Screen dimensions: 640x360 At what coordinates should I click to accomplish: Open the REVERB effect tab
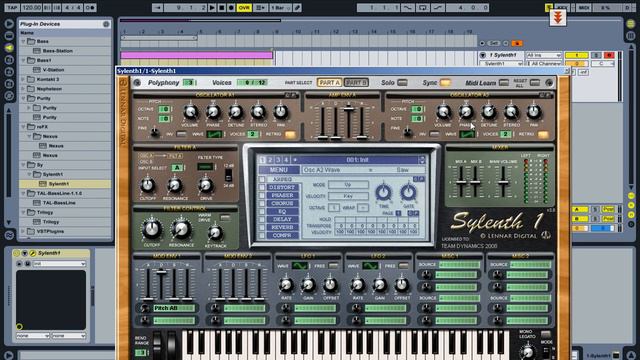coord(282,227)
